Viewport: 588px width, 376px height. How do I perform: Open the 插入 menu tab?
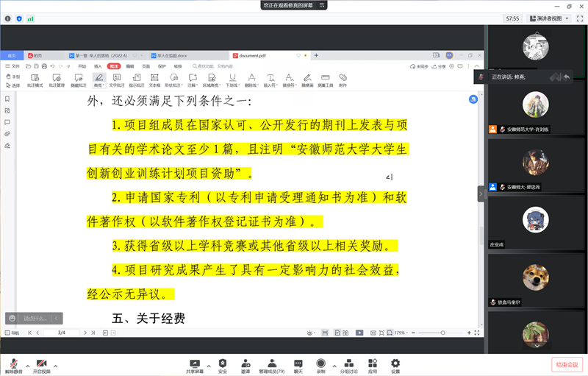tap(98, 65)
